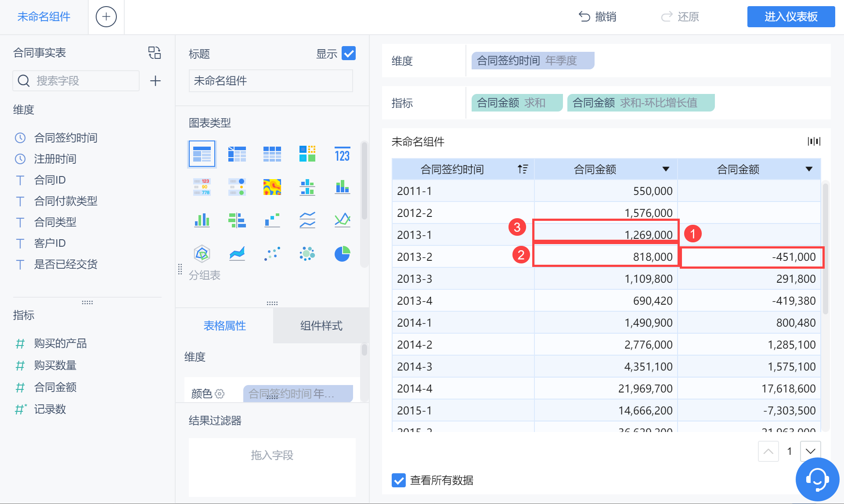This screenshot has width=844, height=504.
Task: Select the KPI number card chart icon
Action: (x=342, y=154)
